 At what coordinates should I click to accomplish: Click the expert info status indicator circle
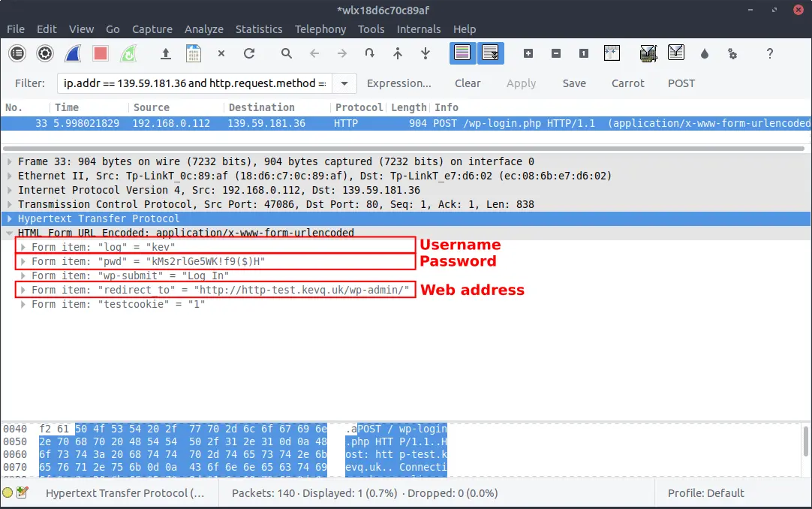[x=8, y=493]
